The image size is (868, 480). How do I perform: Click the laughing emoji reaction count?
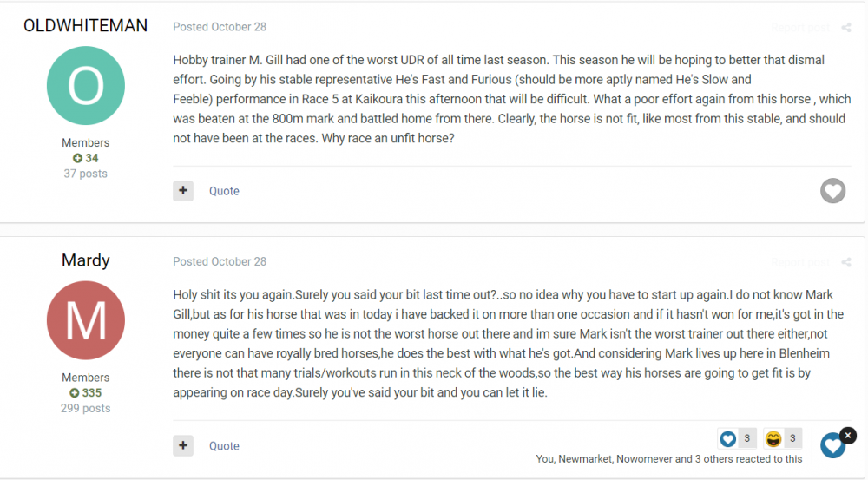click(773, 439)
